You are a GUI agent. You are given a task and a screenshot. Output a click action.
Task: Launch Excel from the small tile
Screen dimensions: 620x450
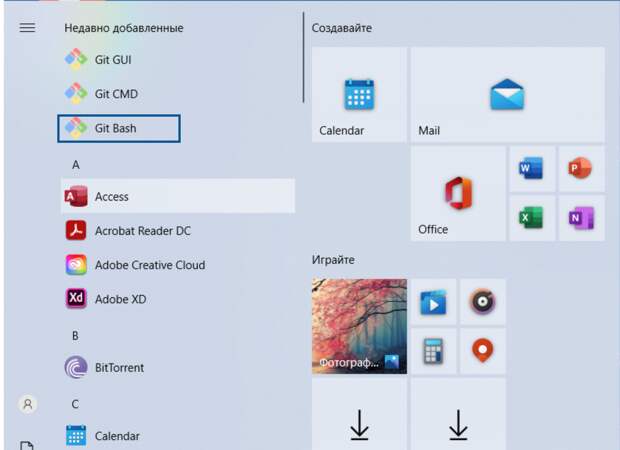pyautogui.click(x=532, y=218)
